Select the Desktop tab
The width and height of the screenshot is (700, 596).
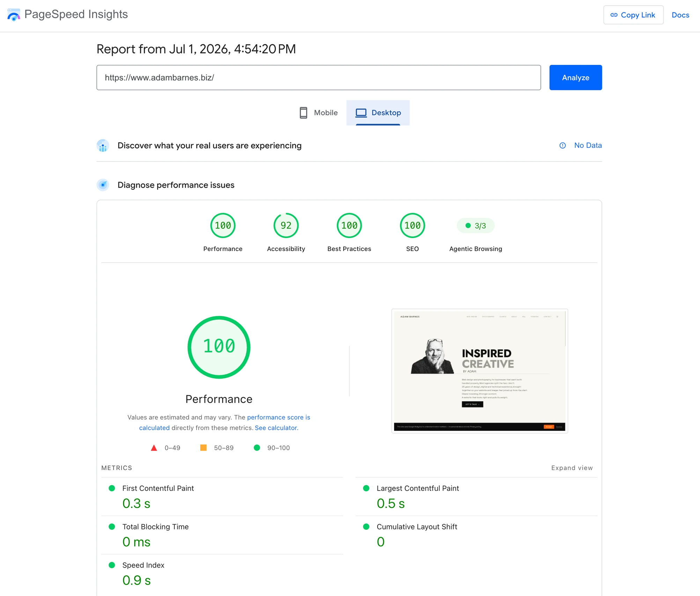(x=378, y=113)
